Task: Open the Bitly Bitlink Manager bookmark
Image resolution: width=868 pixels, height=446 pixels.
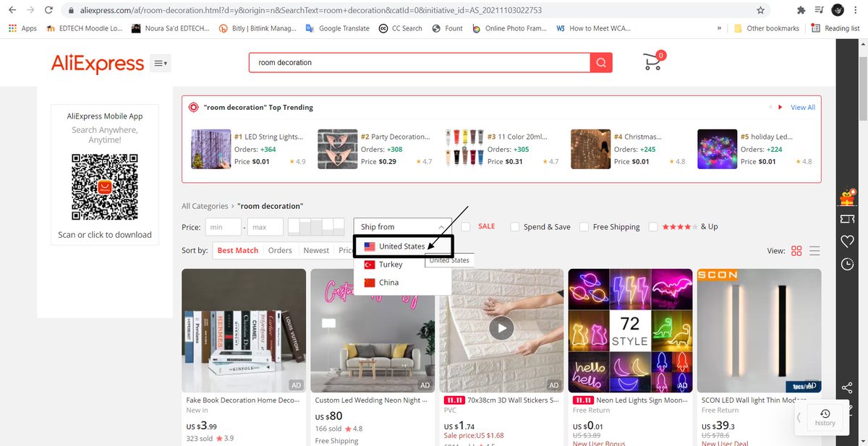Action: [x=258, y=28]
